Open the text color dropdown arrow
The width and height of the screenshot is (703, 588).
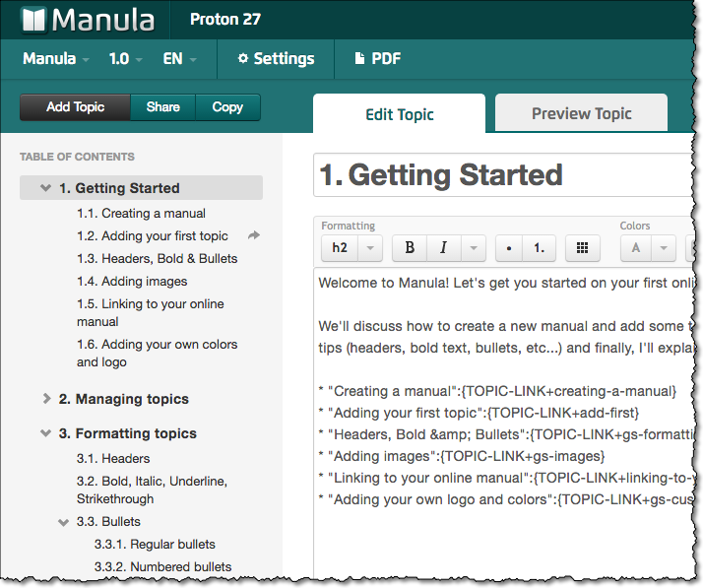coord(664,248)
